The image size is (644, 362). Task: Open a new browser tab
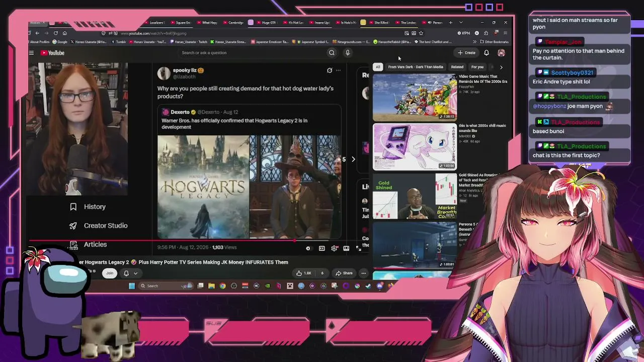point(450,23)
